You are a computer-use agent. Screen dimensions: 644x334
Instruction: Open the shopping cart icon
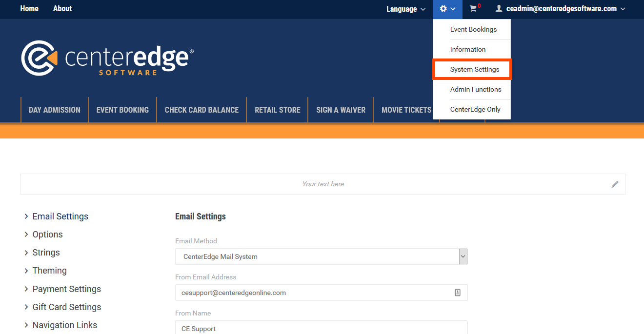coord(473,9)
